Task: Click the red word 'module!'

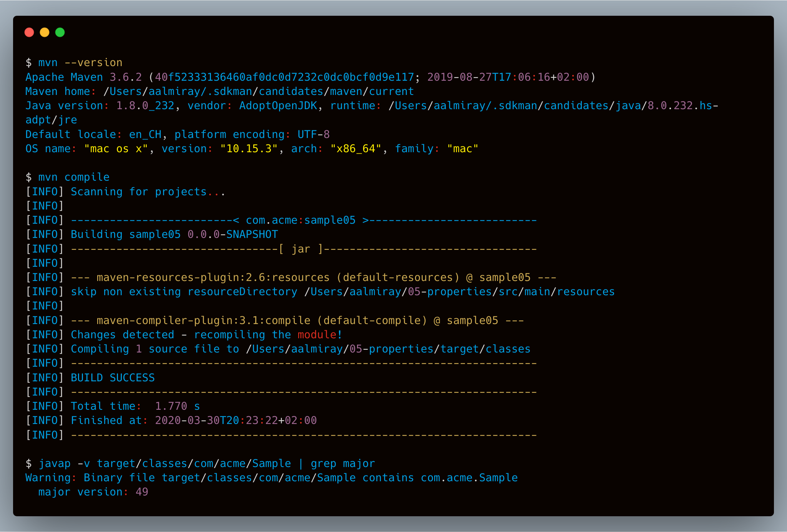Action: click(319, 335)
